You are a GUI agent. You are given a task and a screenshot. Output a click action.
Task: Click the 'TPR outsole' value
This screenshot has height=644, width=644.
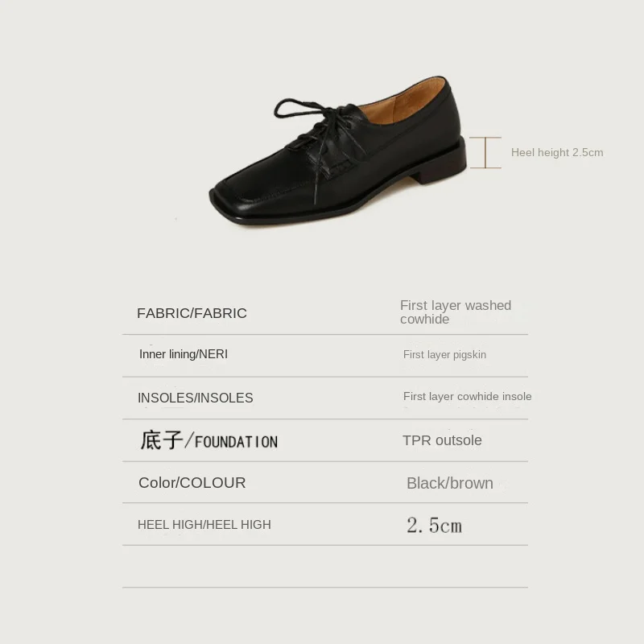click(442, 440)
